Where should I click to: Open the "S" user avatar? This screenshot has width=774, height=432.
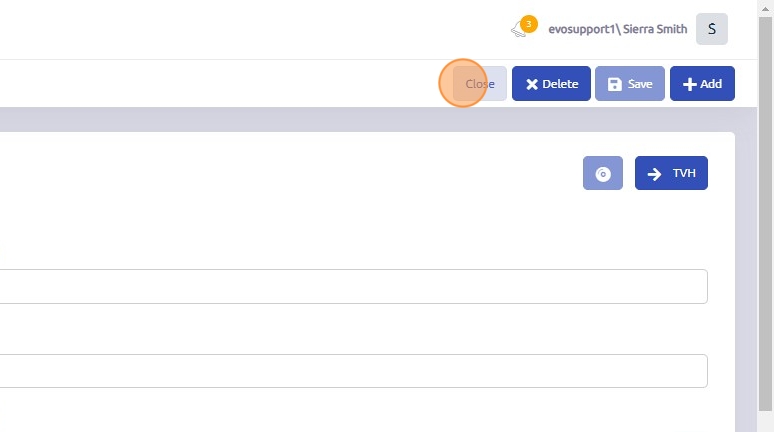point(711,29)
